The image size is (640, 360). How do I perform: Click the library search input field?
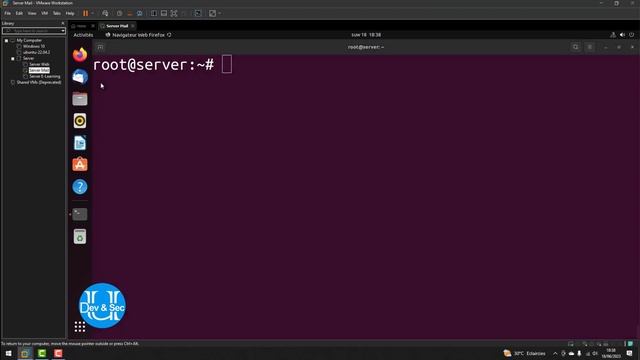32,31
